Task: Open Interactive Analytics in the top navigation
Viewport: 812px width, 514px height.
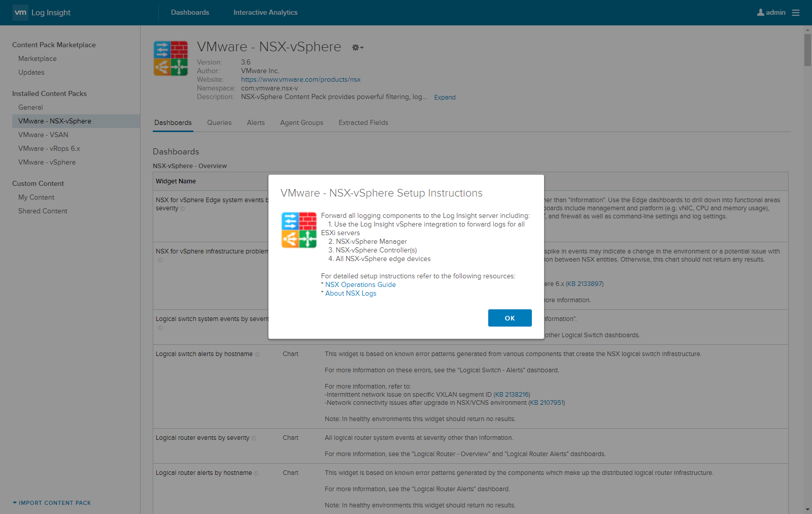Action: 265,12
